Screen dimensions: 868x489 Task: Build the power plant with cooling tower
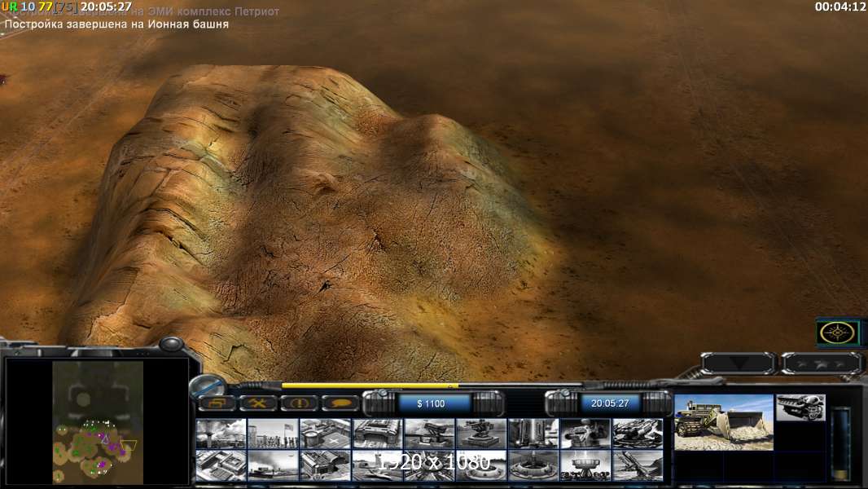click(221, 433)
